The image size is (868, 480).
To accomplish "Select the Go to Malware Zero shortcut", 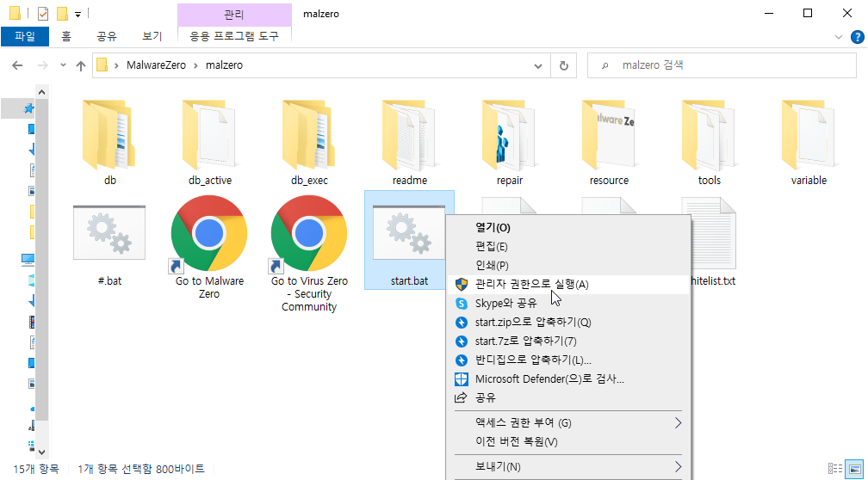I will (209, 235).
